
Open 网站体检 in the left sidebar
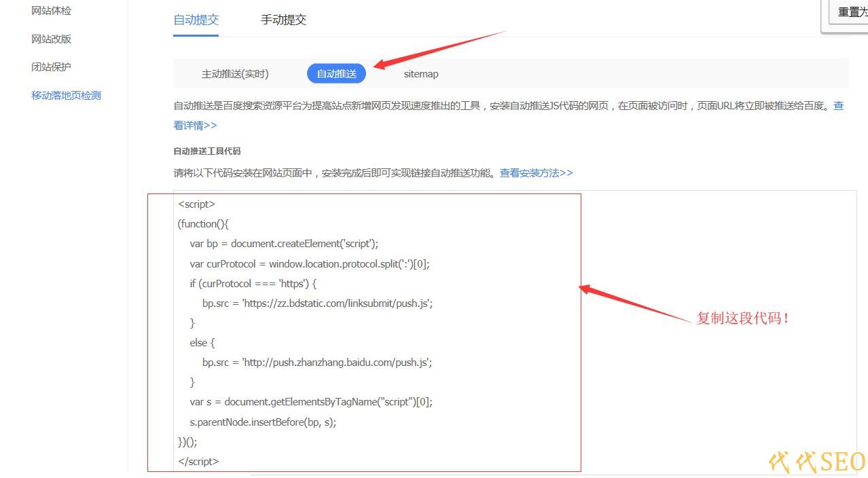pyautogui.click(x=51, y=11)
